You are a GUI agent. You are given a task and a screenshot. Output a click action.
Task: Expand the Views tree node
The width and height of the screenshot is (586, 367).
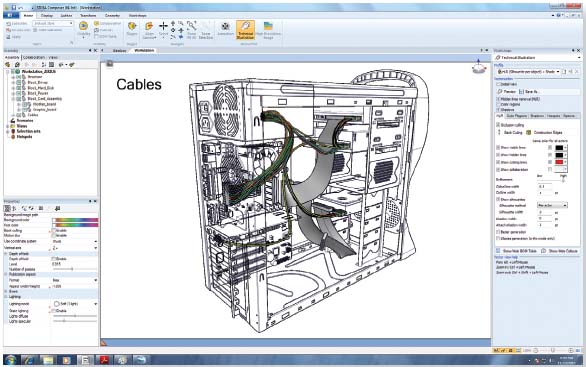7,126
